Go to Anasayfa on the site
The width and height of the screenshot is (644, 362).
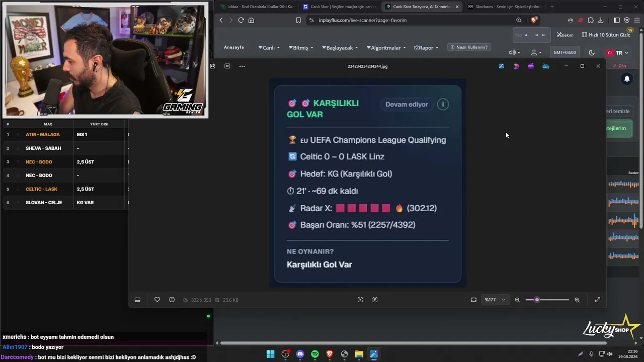tap(234, 47)
